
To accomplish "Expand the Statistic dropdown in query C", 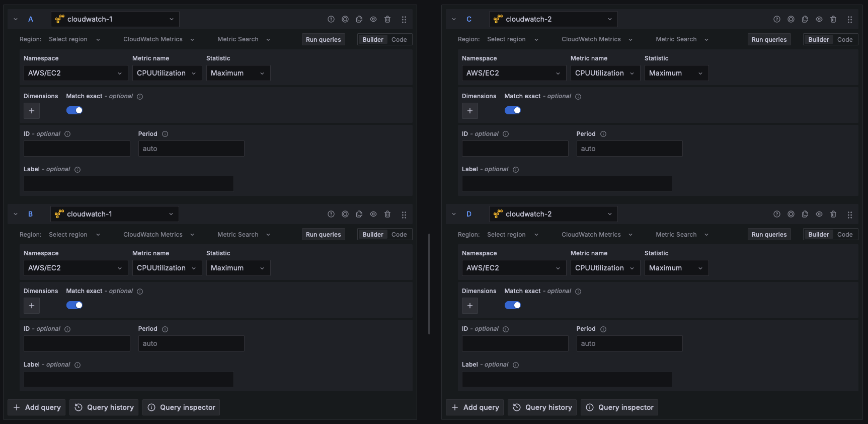I will 676,73.
